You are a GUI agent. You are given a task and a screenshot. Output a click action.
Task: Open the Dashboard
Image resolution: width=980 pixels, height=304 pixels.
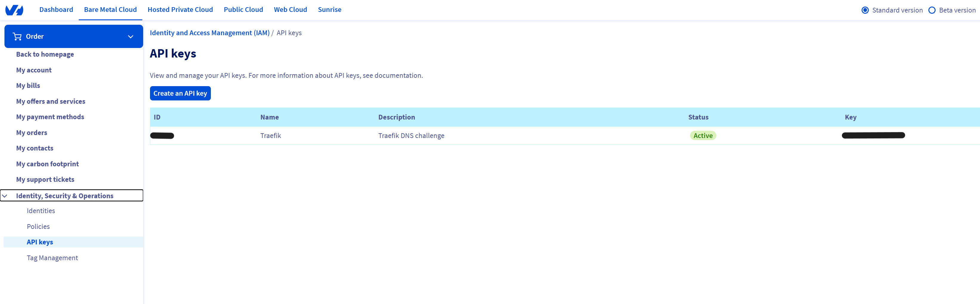click(56, 10)
